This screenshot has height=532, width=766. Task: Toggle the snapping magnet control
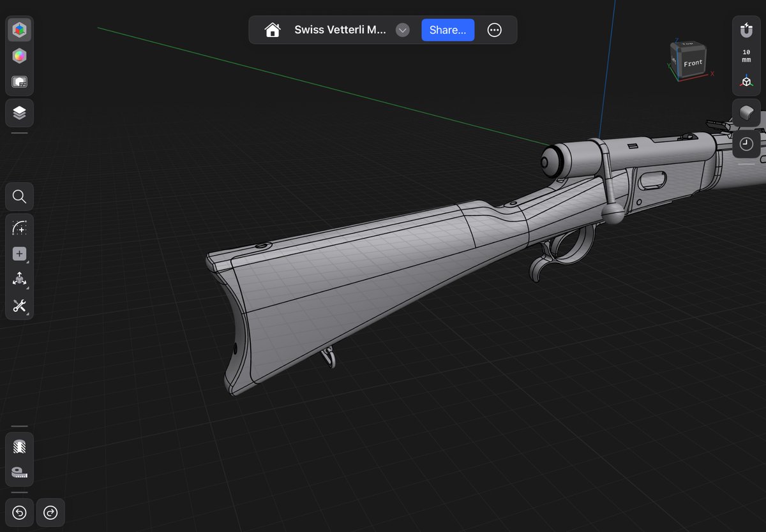[x=746, y=30]
